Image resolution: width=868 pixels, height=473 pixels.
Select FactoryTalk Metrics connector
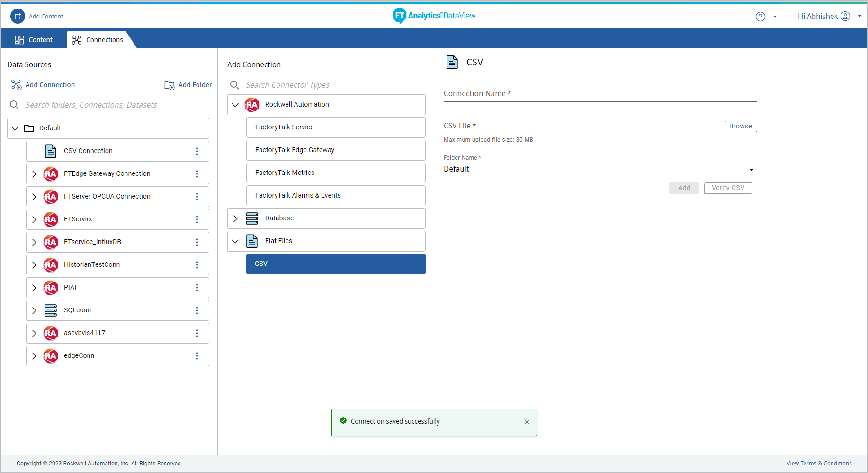(336, 173)
